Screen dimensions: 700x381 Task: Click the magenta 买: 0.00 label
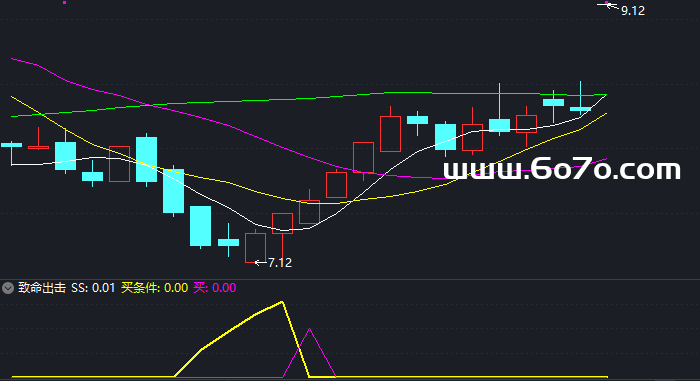(x=215, y=288)
